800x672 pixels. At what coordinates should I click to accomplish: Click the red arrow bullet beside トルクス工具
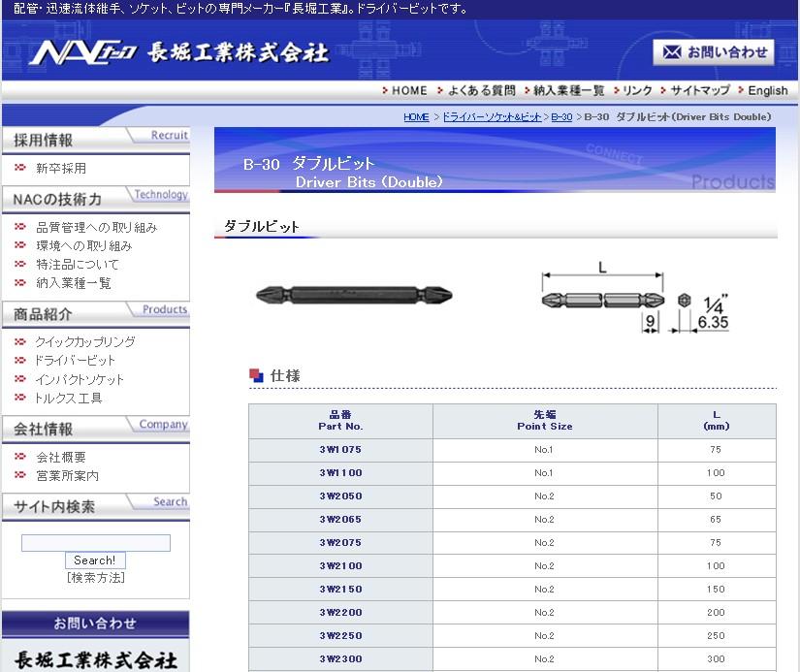pyautogui.click(x=20, y=397)
